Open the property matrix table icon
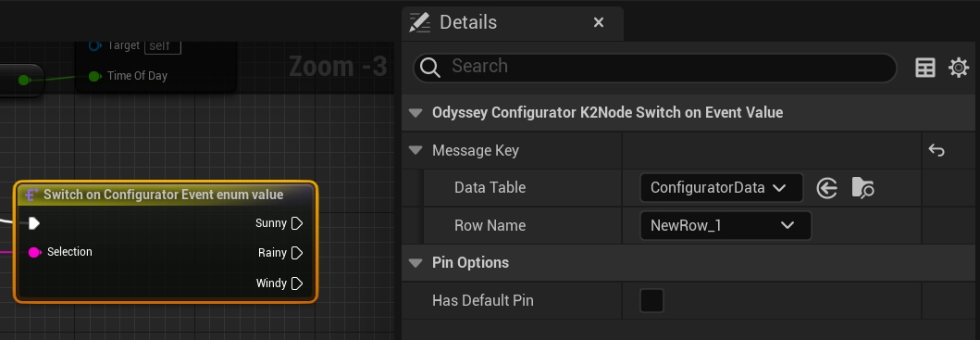 point(925,67)
